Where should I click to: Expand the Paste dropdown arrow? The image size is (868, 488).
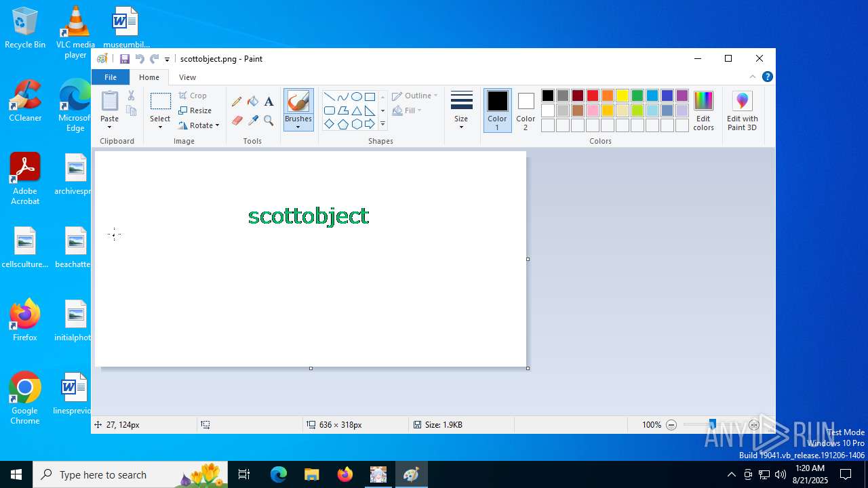click(110, 127)
